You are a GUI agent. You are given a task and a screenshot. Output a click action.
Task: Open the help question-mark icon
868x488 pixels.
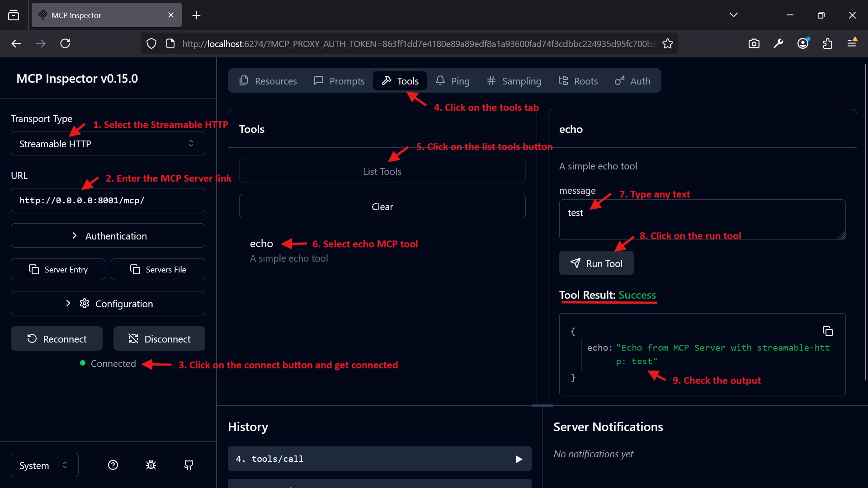click(x=113, y=465)
